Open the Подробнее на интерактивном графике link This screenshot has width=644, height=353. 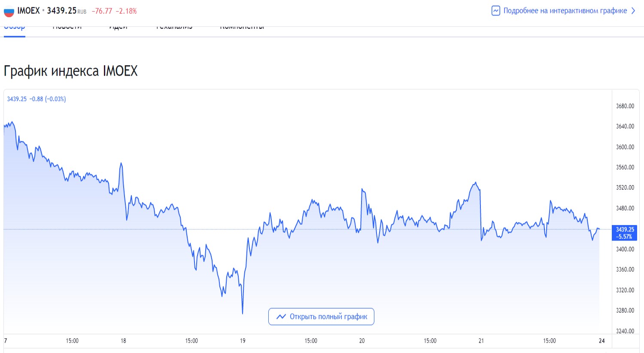coord(565,11)
